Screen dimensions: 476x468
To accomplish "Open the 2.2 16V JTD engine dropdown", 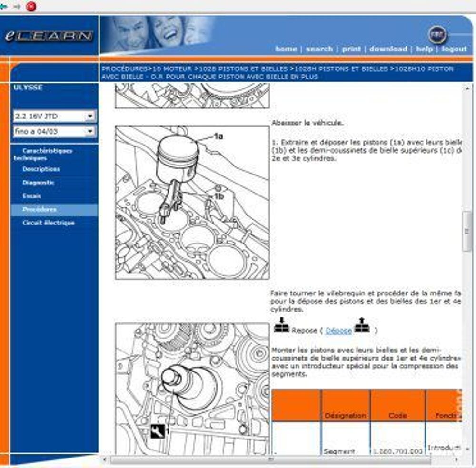I will click(55, 116).
